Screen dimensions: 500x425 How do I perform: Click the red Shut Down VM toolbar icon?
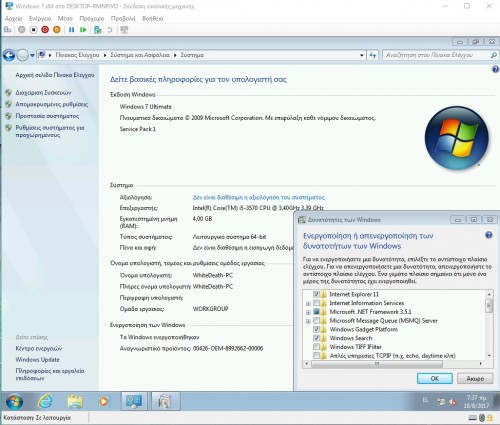(45, 30)
